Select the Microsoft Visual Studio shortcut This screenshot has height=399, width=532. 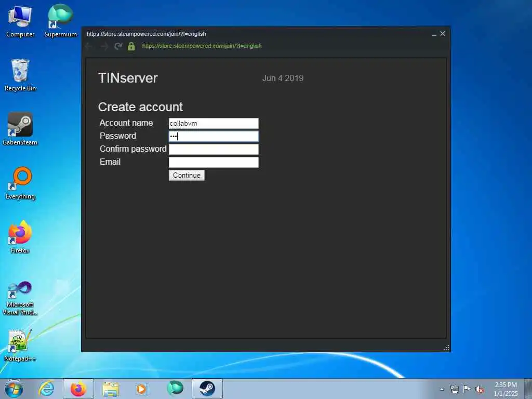(20, 299)
